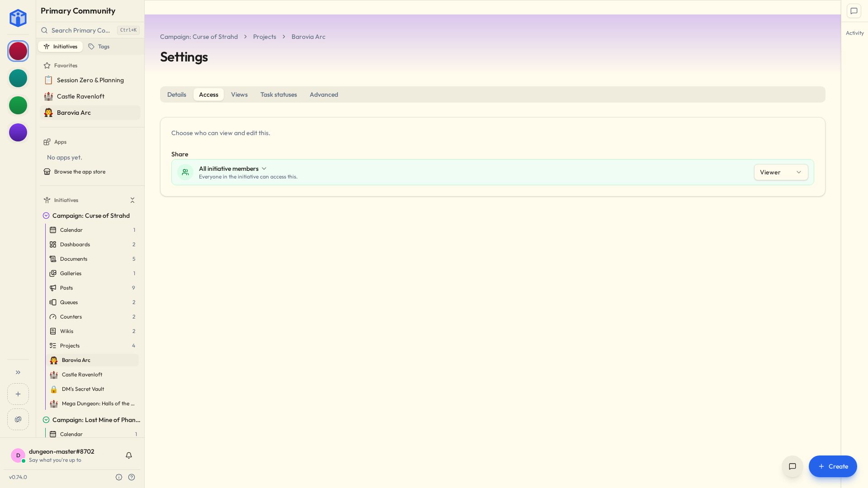Open the help question mark icon
Viewport: 868px width, 488px height.
coord(132,477)
